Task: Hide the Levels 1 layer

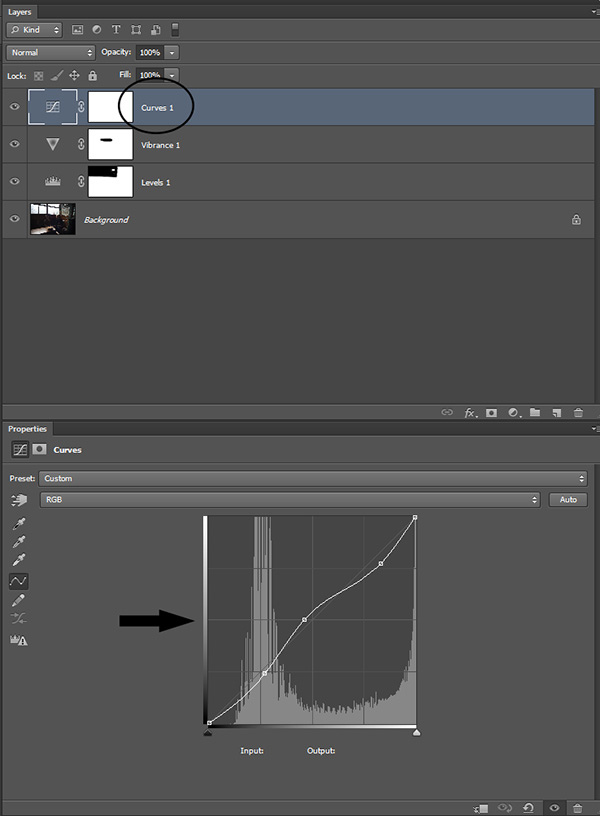Action: pyautogui.click(x=15, y=181)
